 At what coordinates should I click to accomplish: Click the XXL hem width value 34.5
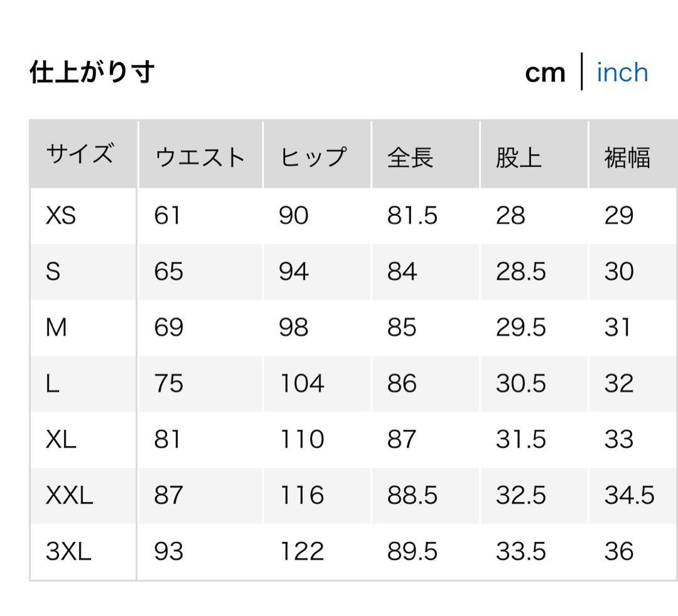630,496
